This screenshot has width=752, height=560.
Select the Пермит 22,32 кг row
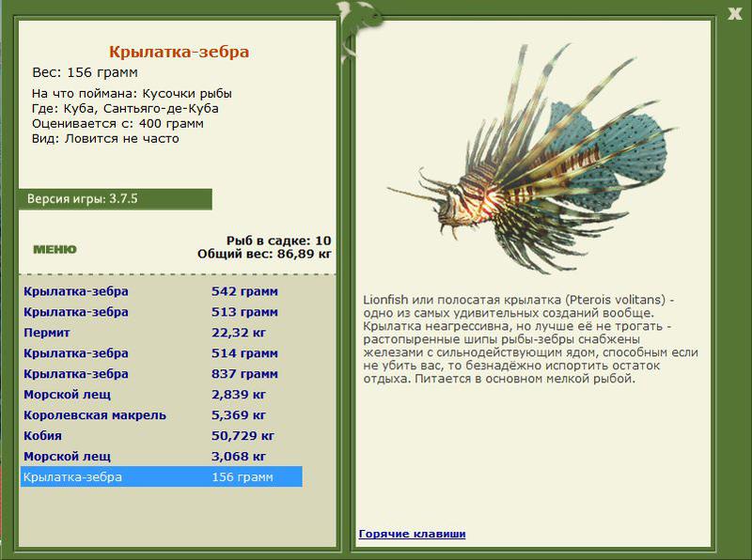point(161,333)
